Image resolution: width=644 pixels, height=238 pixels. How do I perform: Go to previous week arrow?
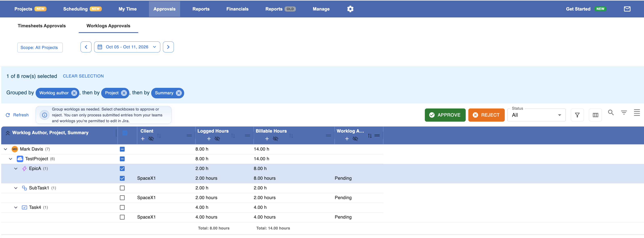(86, 47)
